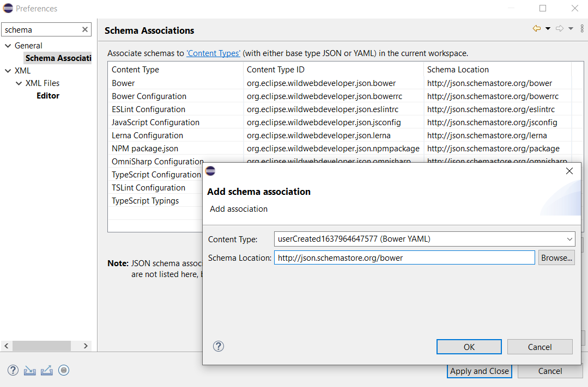Click the Eclipse icon in dialog title
Viewport: 588px width, 387px height.
[x=210, y=171]
